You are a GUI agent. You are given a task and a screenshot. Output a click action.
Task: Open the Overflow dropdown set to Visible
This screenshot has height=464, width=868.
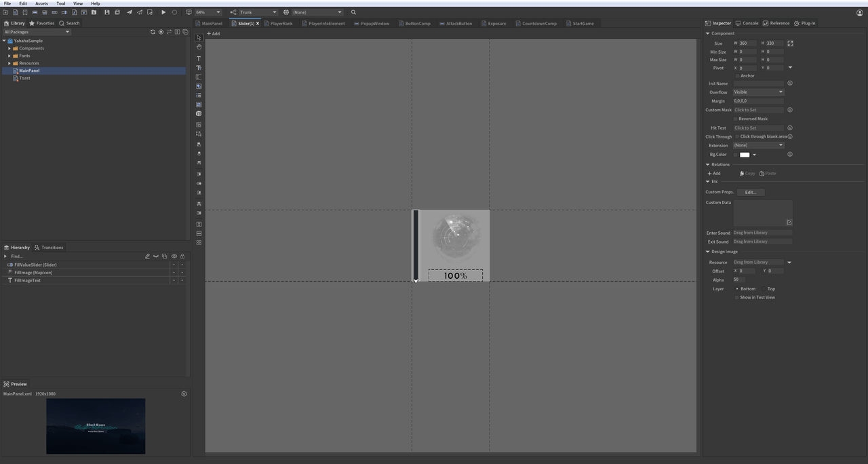click(x=758, y=92)
